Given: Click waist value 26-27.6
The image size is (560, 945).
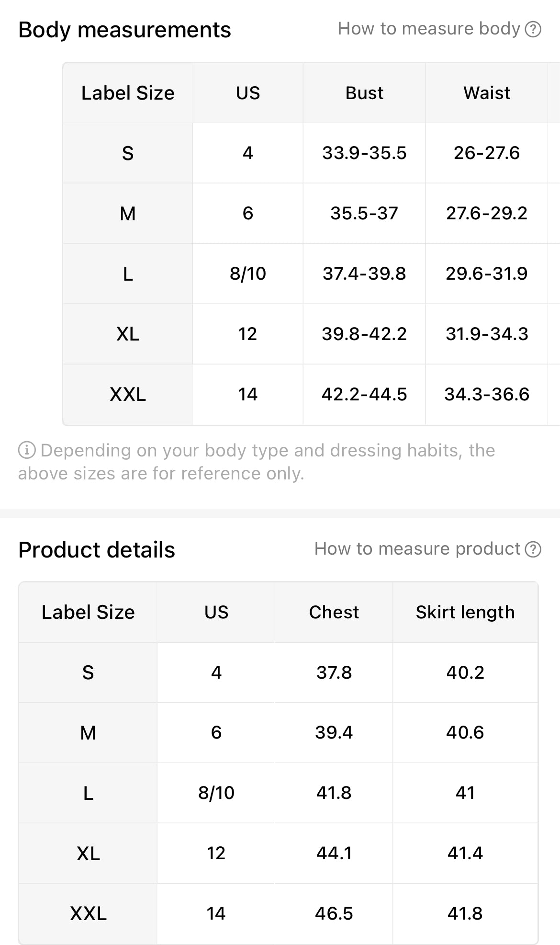Looking at the screenshot, I should click(486, 153).
